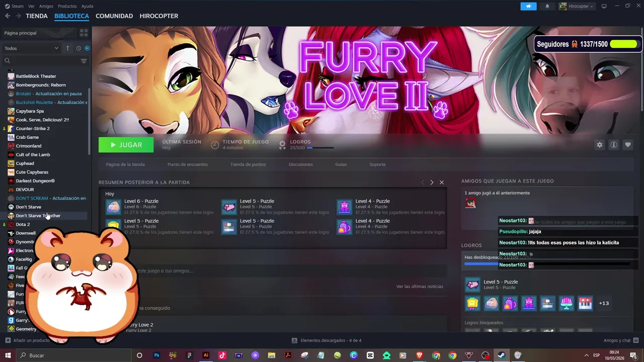Open Soporte link
This screenshot has height=362, width=644.
377,164
